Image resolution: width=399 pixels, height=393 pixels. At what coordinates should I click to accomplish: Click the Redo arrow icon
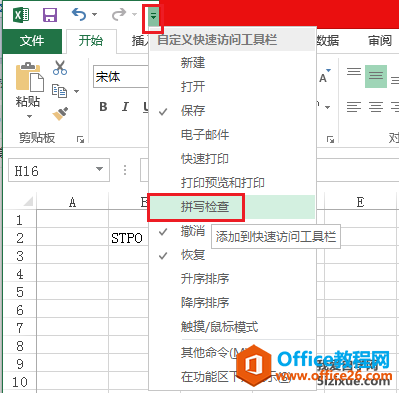click(x=119, y=15)
